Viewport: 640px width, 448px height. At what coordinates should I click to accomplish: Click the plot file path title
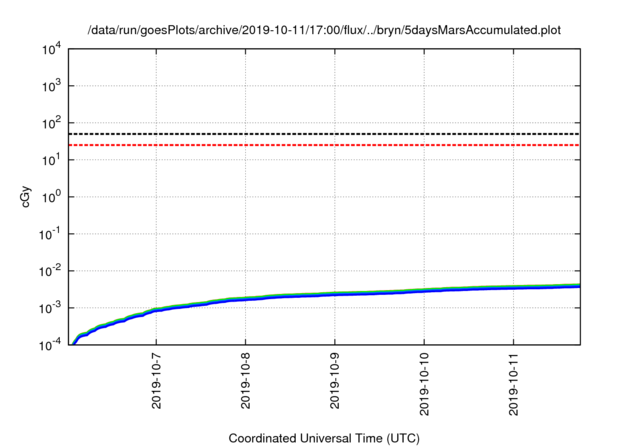pos(324,30)
